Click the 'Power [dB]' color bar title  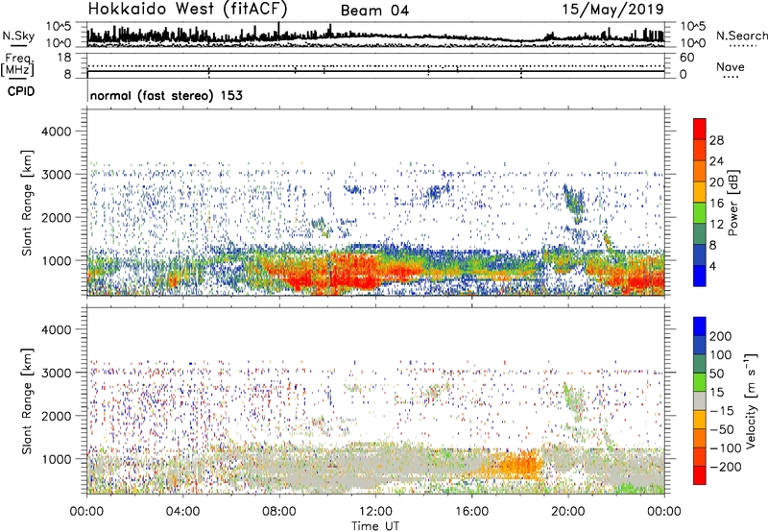pyautogui.click(x=733, y=203)
